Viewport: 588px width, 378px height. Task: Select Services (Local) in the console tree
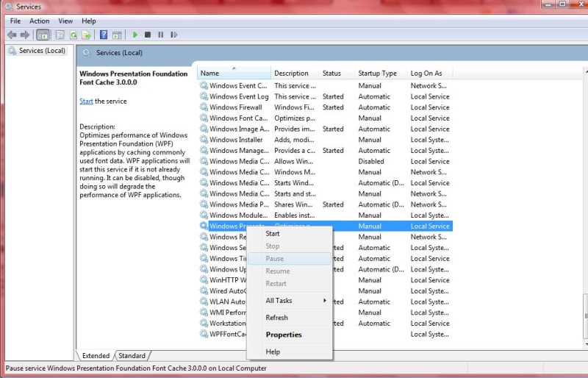(x=37, y=51)
